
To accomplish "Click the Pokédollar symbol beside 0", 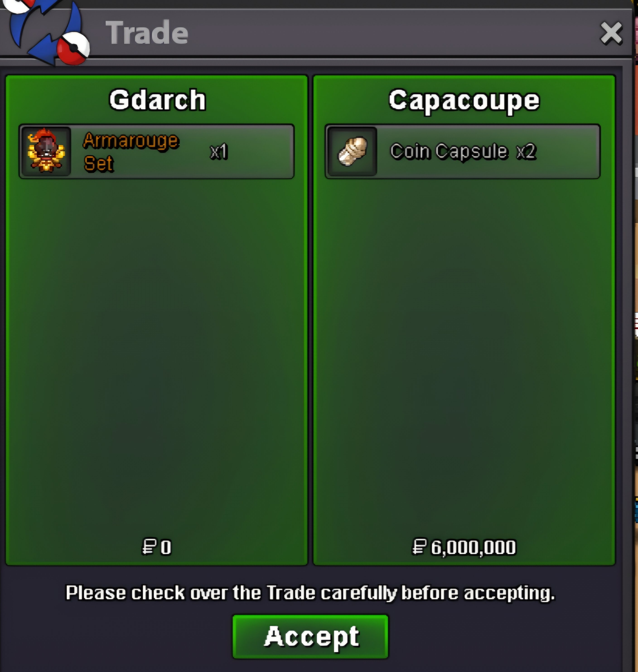I will click(x=149, y=546).
